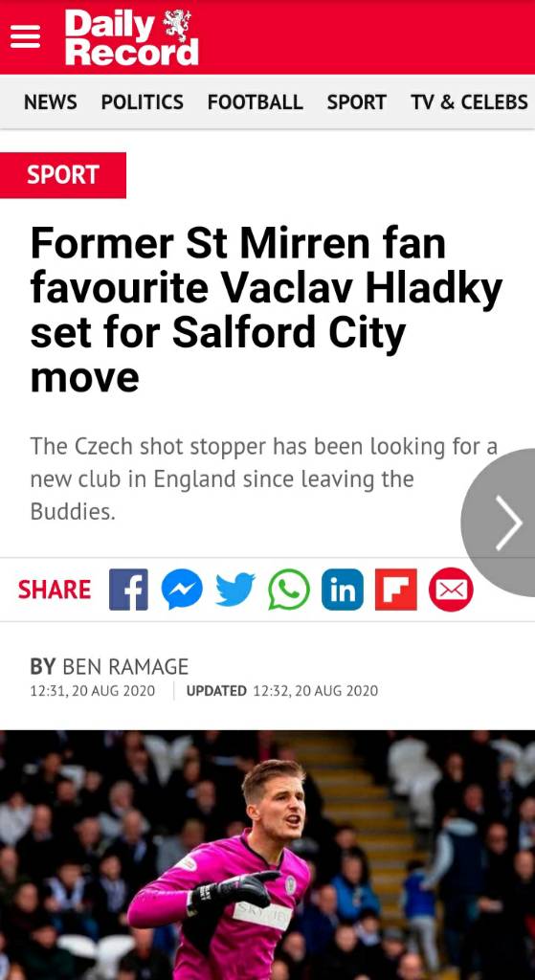Click the article subheading text

(x=264, y=479)
